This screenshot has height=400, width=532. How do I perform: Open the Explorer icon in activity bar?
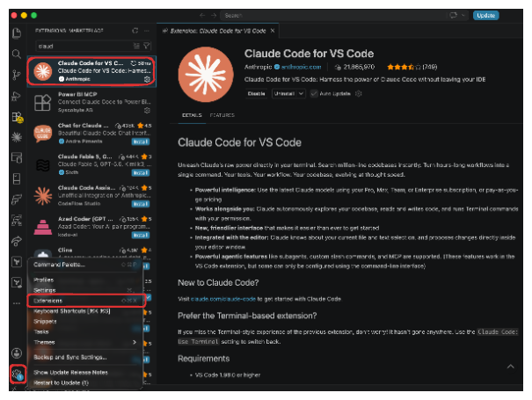(17, 33)
